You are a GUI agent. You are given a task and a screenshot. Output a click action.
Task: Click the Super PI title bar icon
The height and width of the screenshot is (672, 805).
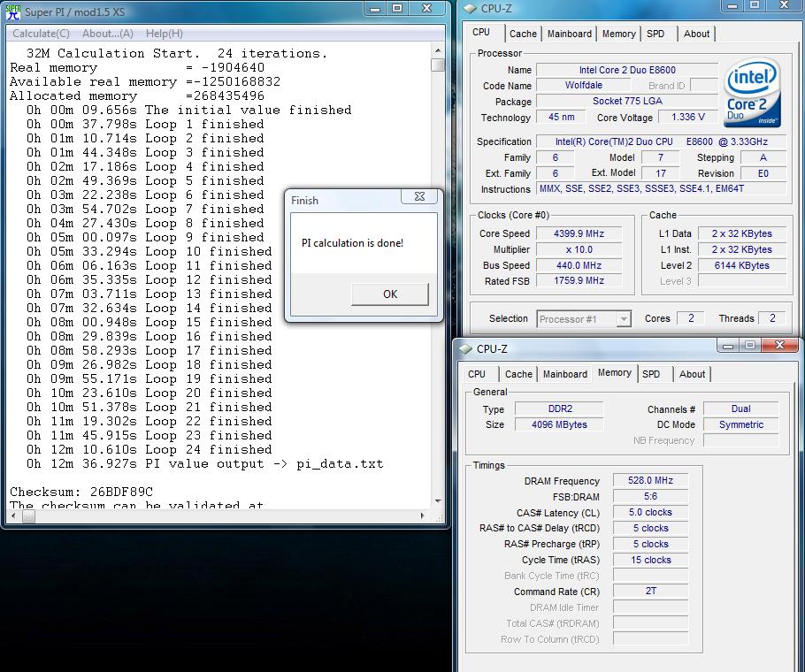[x=13, y=11]
